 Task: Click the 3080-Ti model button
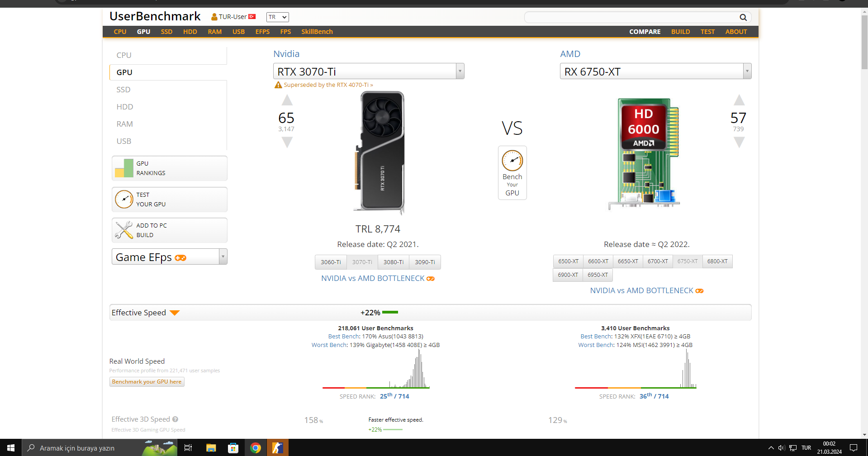click(x=394, y=262)
